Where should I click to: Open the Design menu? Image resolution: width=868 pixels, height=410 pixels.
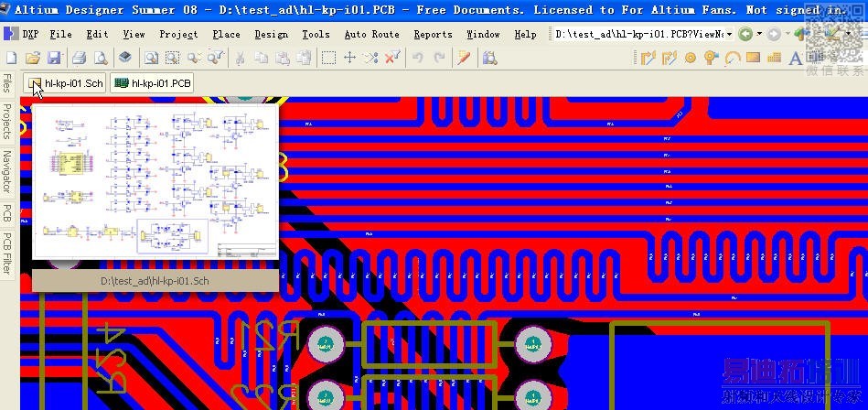(x=272, y=35)
